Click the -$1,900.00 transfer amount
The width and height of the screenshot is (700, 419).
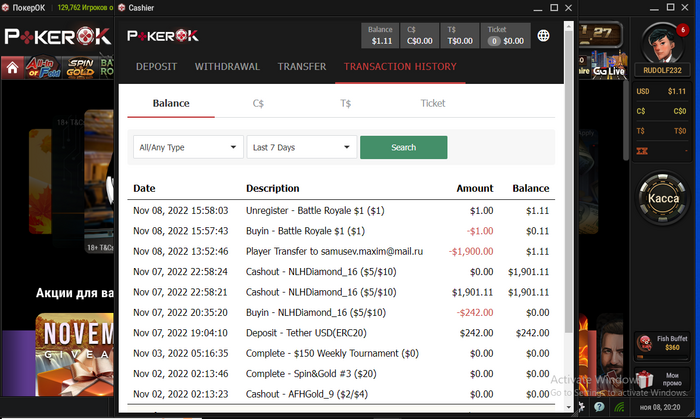(x=471, y=252)
